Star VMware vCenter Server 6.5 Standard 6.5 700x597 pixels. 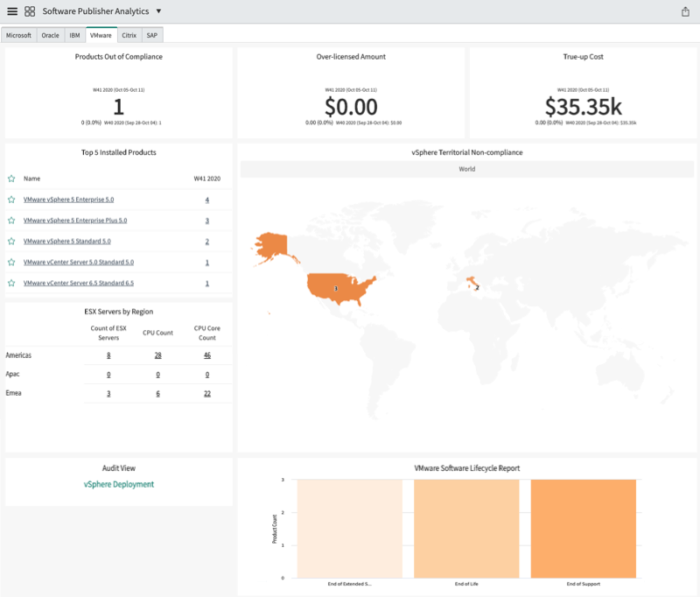click(11, 283)
